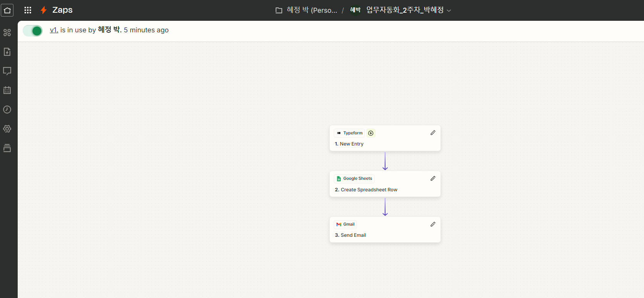Open the comments speech bubble icon

pos(7,71)
